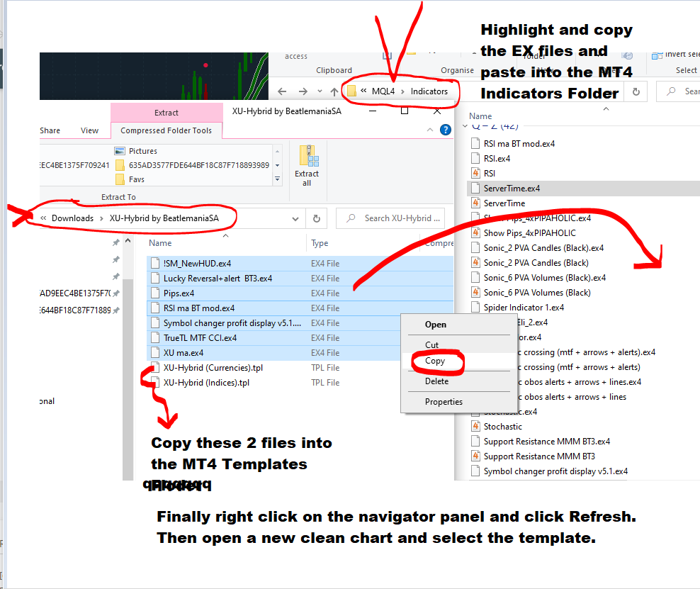700x589 pixels.
Task: Select Support Resistance MMM BT3.ex4
Action: pos(547,442)
